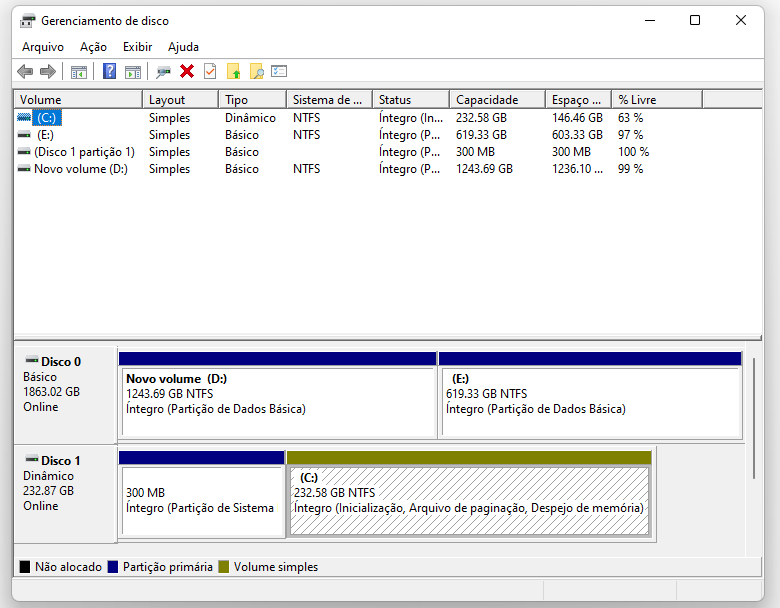Sort by the Espaço... column header
The image size is (780, 608).
coord(579,100)
